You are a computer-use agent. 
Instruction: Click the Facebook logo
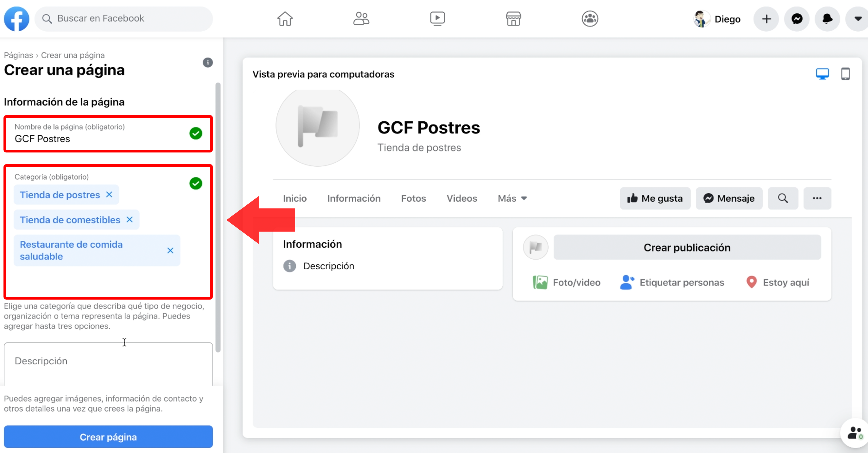tap(16, 19)
